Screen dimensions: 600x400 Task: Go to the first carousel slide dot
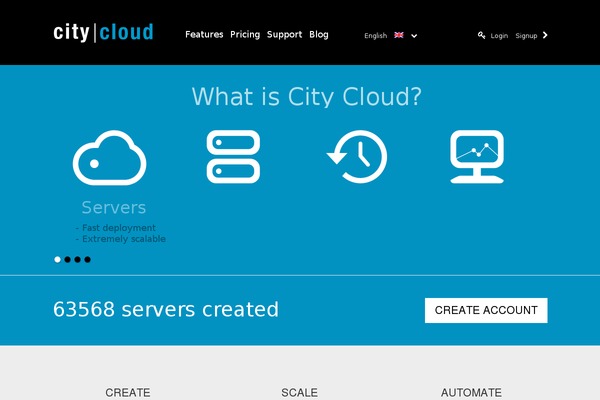pos(57,260)
